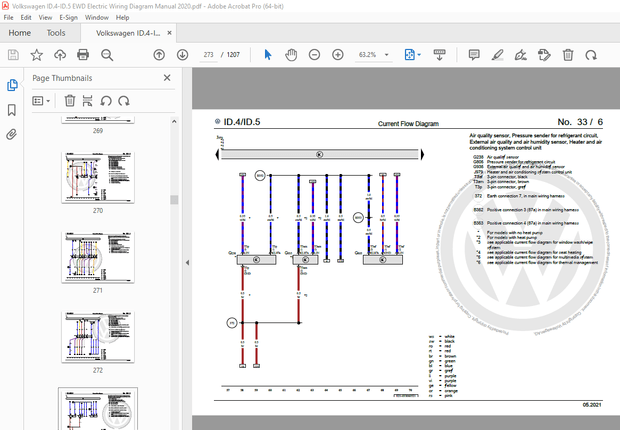The image size is (620, 430).
Task: Click the scrolling mode toolbar icon
Action: click(439, 55)
